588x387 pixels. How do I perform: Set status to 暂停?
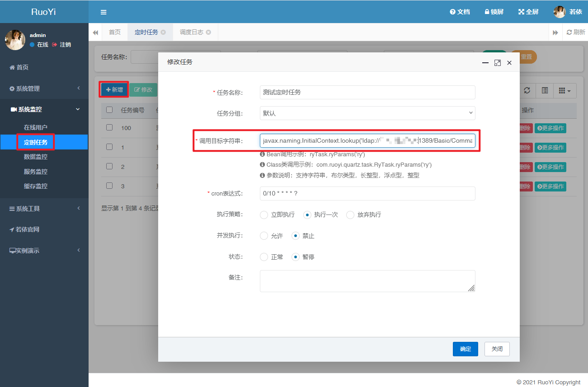[296, 257]
